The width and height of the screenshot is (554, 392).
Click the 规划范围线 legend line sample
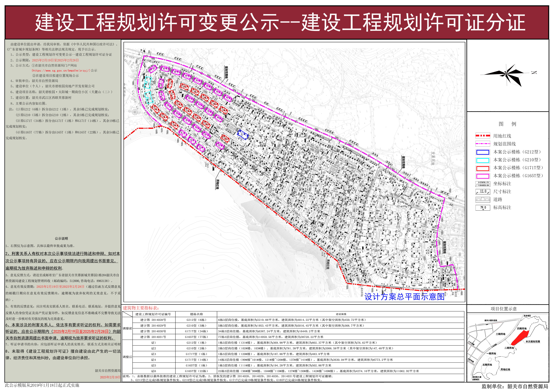point(483,144)
